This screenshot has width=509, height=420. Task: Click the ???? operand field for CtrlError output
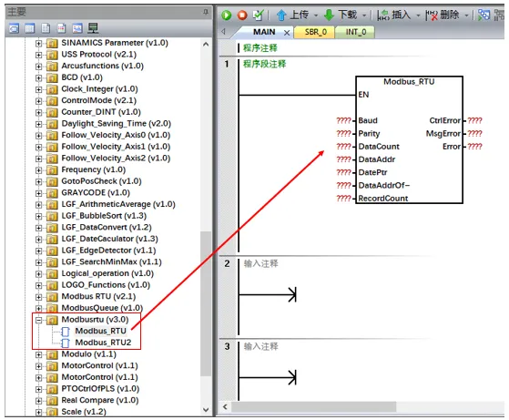click(x=474, y=121)
